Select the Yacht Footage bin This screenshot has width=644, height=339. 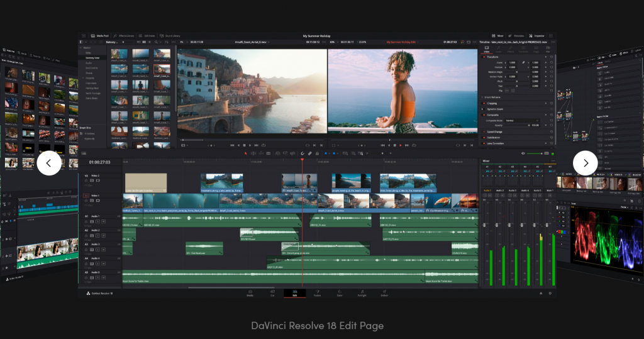pos(93,93)
